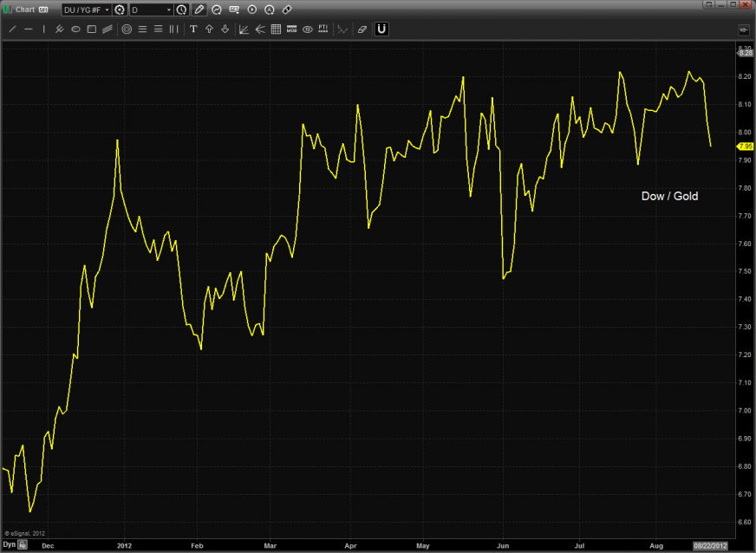This screenshot has height=553, width=756.
Task: Click the symbol link chain icon
Action: [x=287, y=10]
